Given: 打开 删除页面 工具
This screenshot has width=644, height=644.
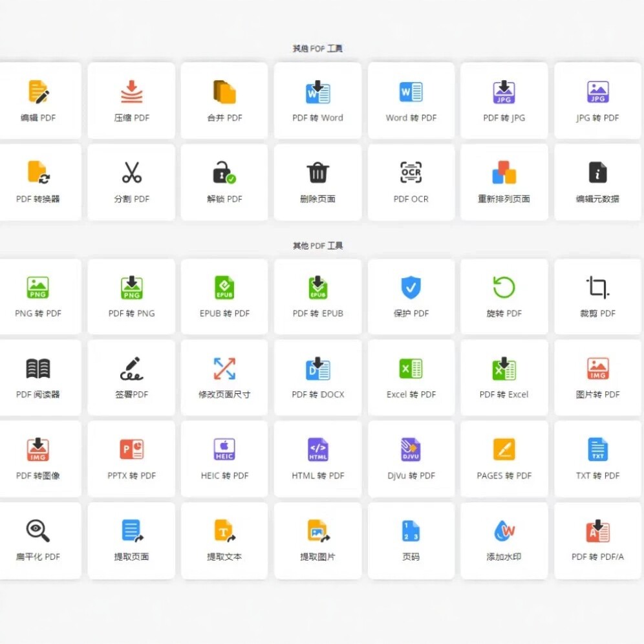Looking at the screenshot, I should pos(317,182).
